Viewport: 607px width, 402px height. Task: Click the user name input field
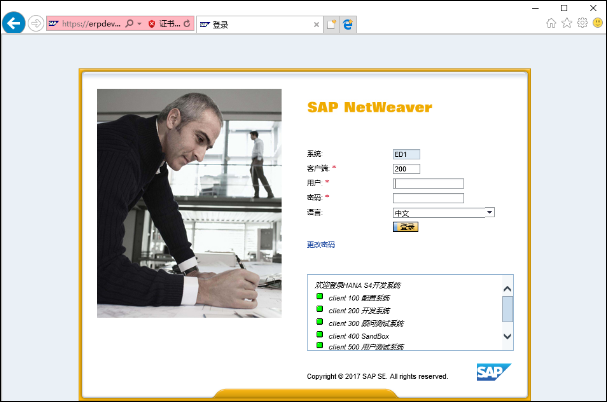tap(428, 184)
